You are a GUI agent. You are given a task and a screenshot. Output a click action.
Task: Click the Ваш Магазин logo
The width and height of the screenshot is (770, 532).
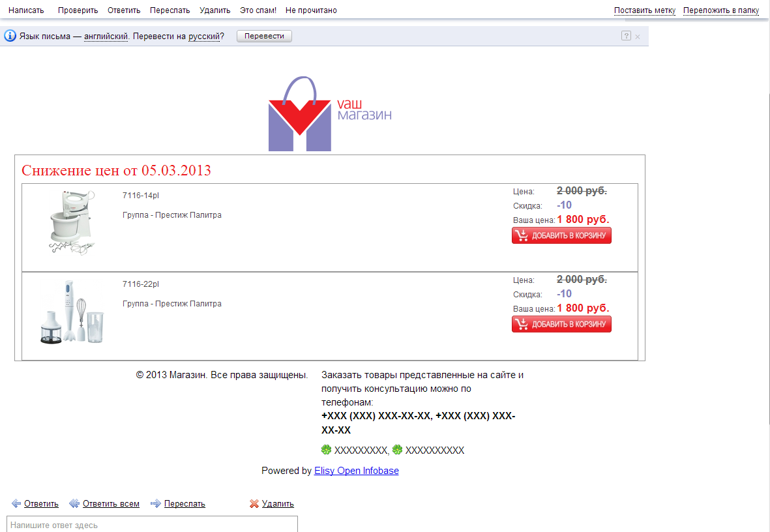330,114
